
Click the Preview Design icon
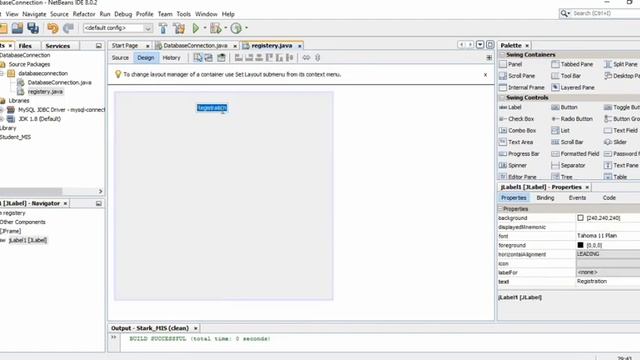tap(221, 58)
